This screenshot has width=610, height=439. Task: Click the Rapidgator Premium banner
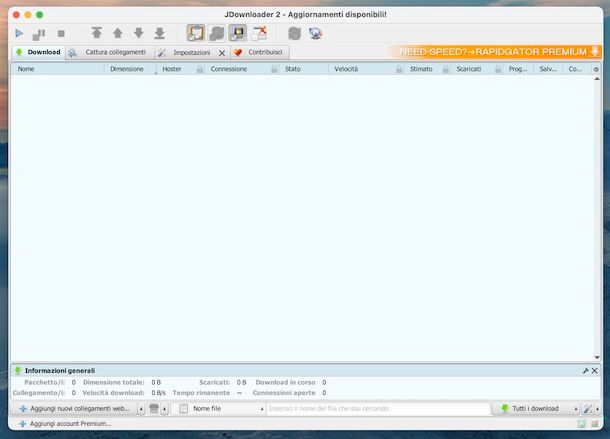(496, 52)
